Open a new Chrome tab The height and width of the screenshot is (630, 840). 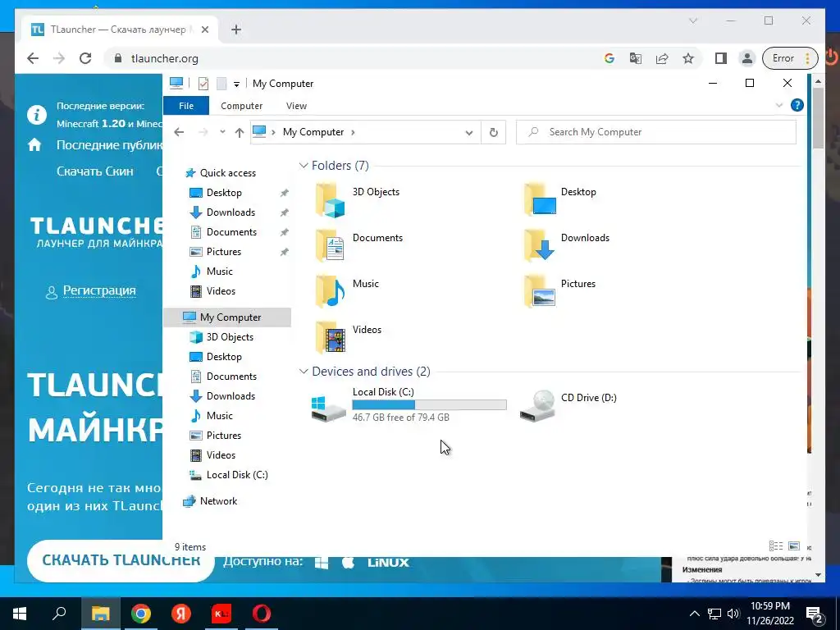click(236, 30)
